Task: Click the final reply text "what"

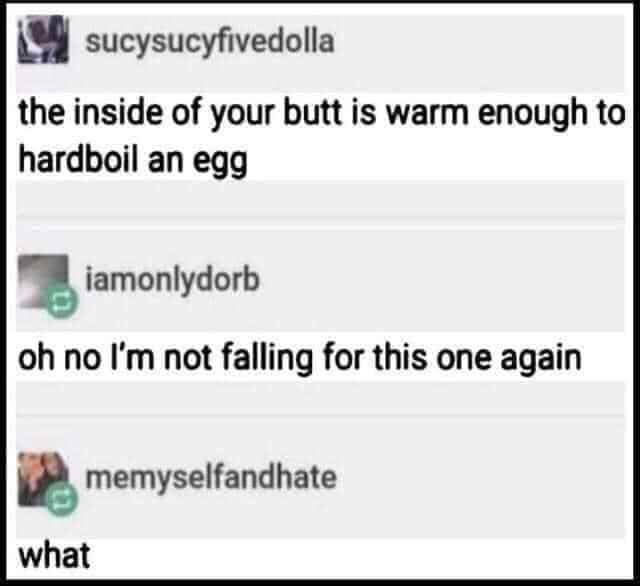Action: (x=54, y=555)
